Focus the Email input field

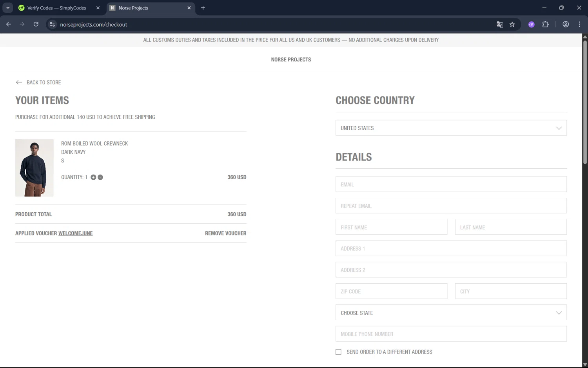(x=451, y=184)
